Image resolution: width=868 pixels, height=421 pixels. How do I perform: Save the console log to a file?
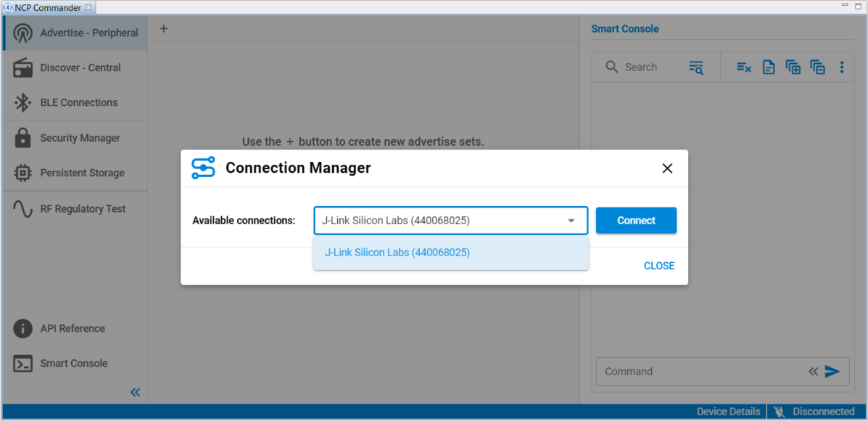click(x=769, y=67)
